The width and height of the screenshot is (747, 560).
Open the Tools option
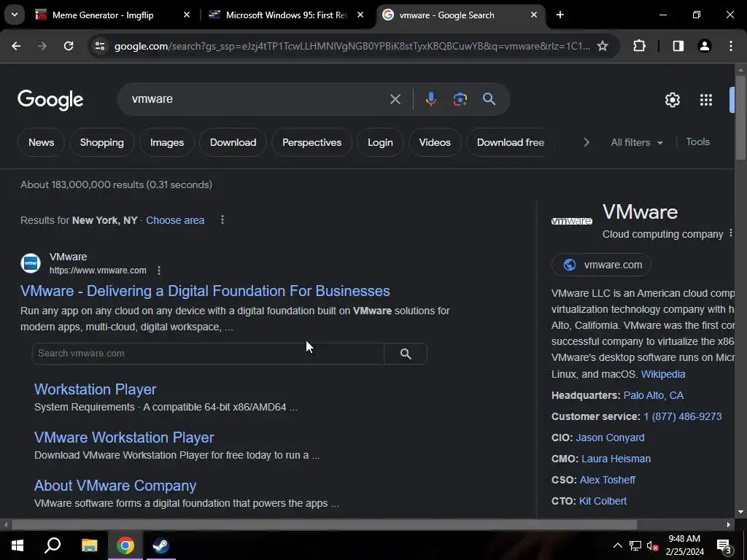coord(697,142)
